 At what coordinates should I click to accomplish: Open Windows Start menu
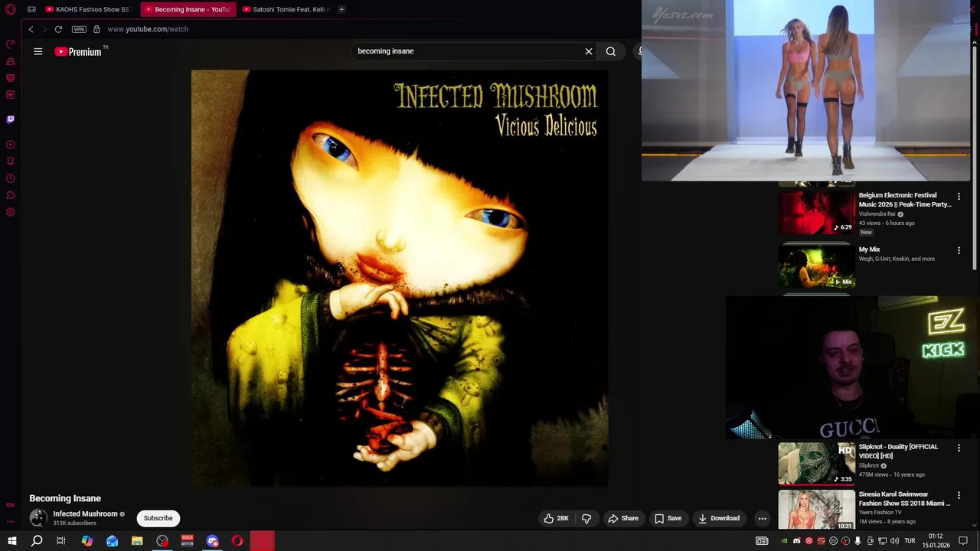click(12, 541)
